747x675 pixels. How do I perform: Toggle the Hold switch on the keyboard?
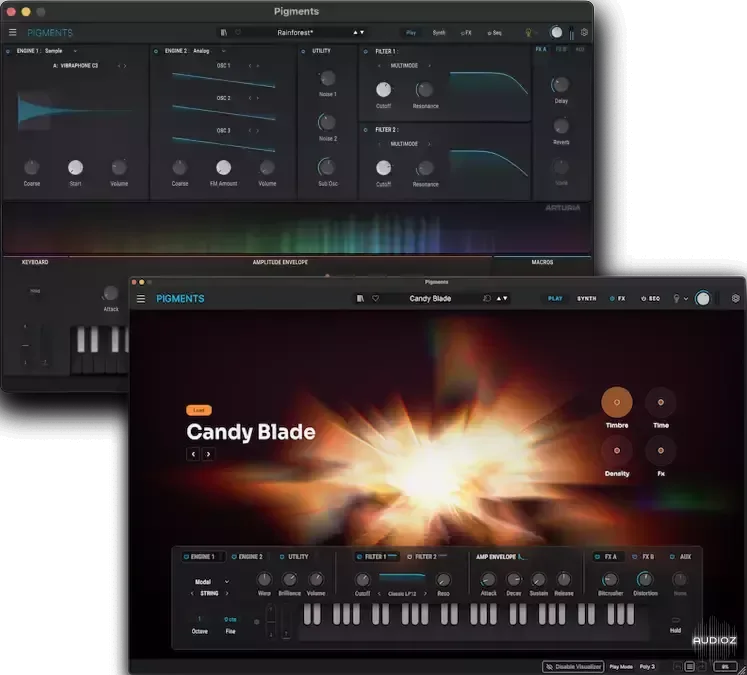[676, 620]
